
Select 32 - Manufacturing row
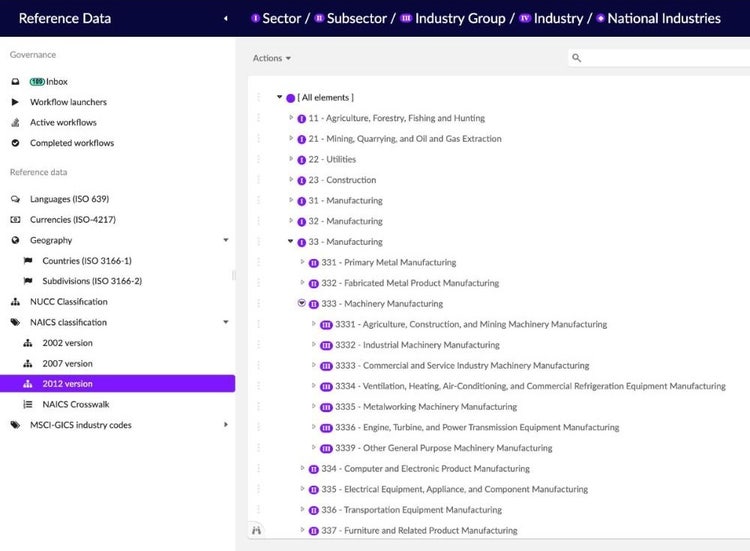click(x=345, y=221)
